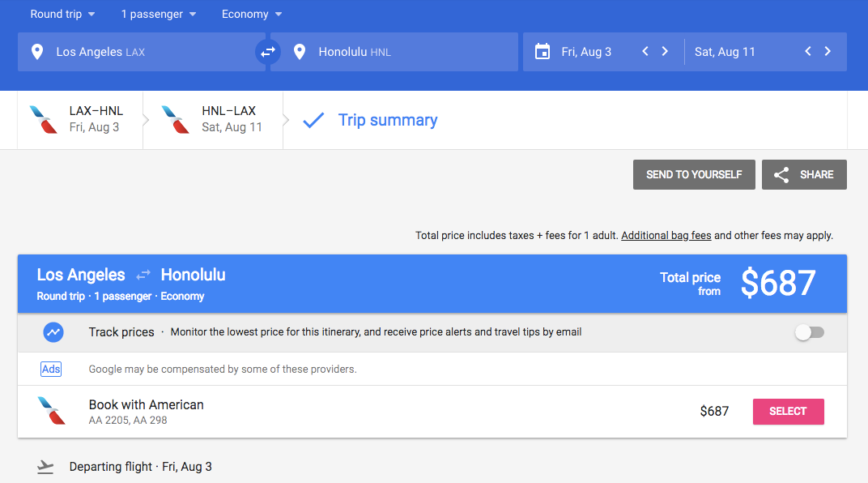Click American logo next to Book with American
Screen dimensions: 868x483
[52, 411]
